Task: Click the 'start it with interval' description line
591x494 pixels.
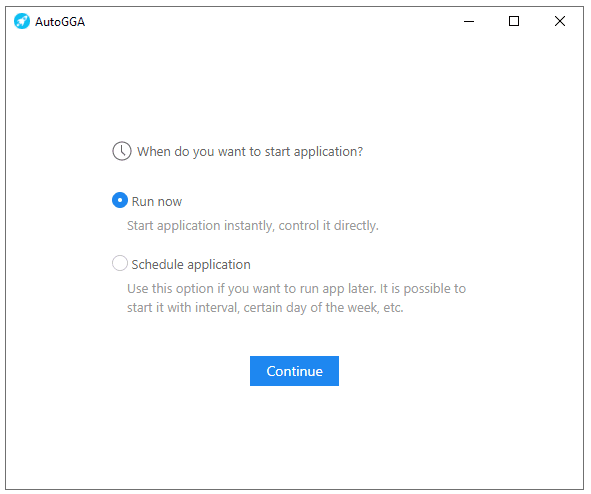Action: point(265,307)
